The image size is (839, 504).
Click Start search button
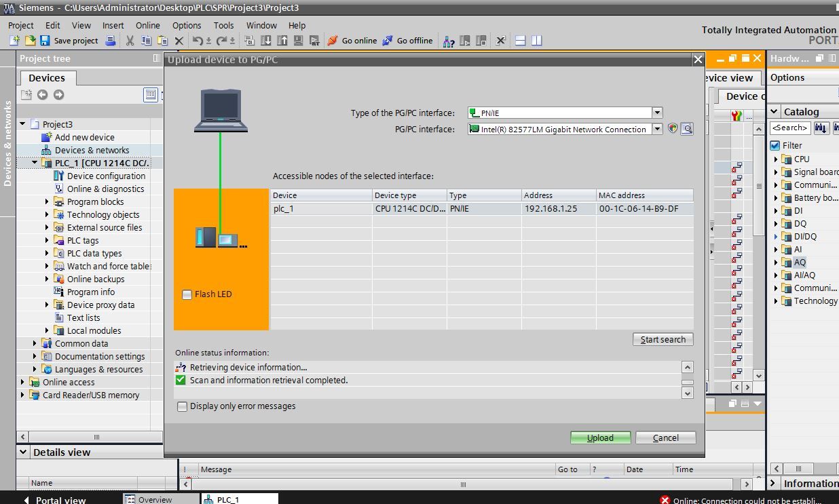[663, 339]
